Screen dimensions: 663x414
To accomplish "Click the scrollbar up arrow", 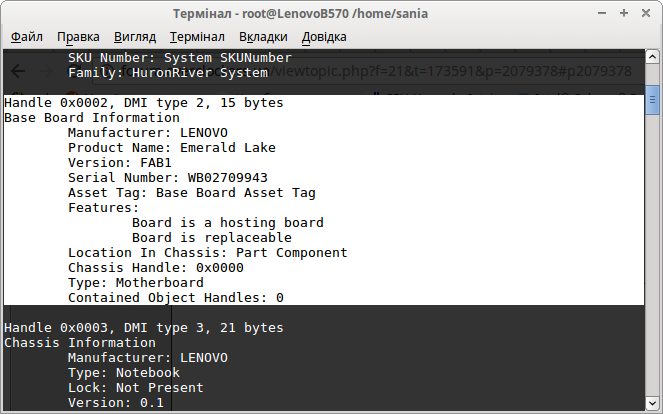I will point(652,56).
